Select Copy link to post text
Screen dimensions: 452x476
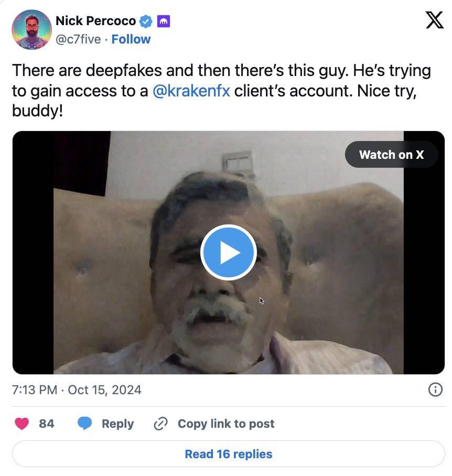pos(225,424)
